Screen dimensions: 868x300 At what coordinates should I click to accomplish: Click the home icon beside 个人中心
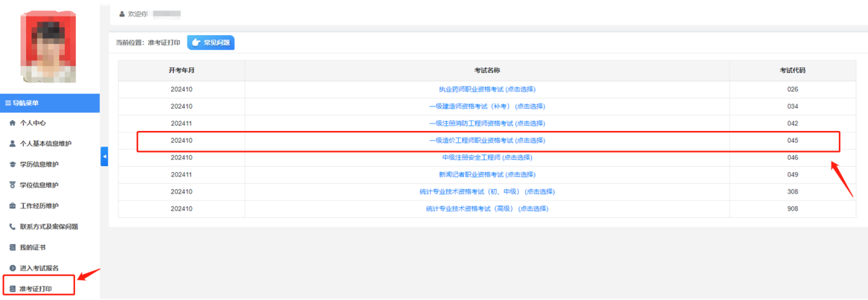pos(13,123)
